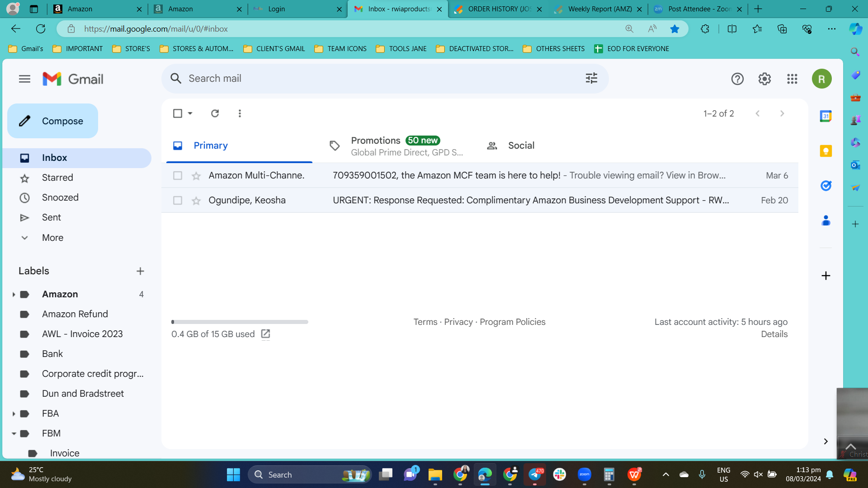Viewport: 868px width, 488px height.
Task: Show the Gmail side panel chevron
Action: point(826,441)
